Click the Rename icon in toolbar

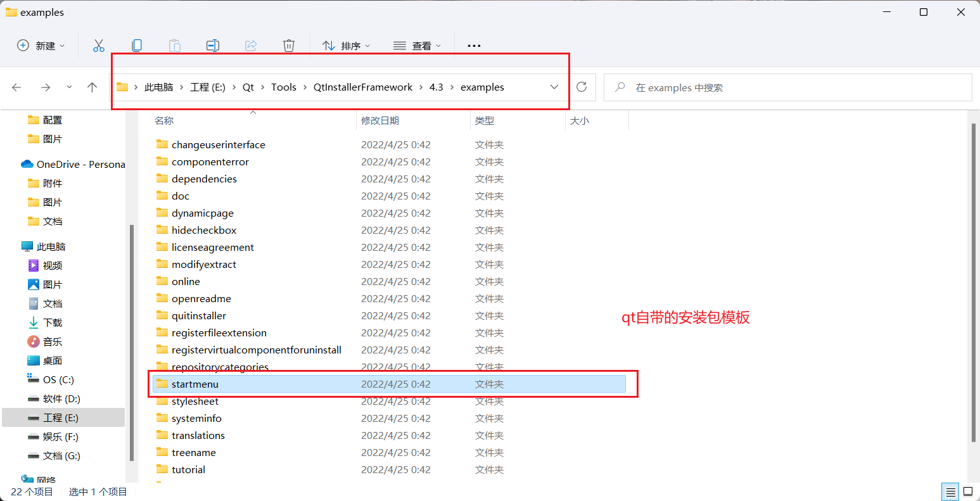[213, 46]
